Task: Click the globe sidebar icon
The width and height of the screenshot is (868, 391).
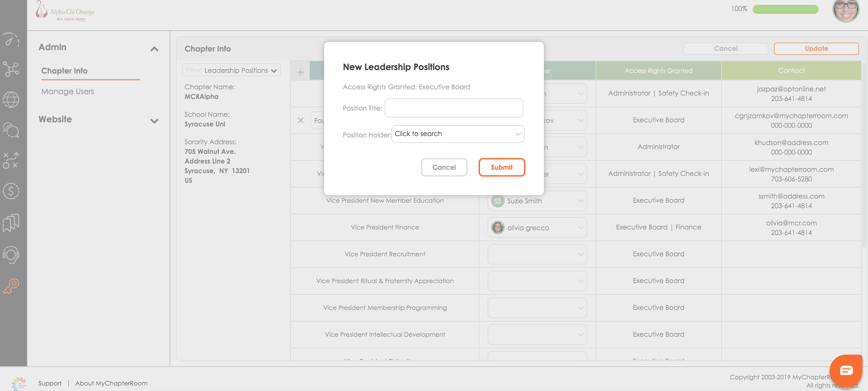Action: (x=11, y=100)
